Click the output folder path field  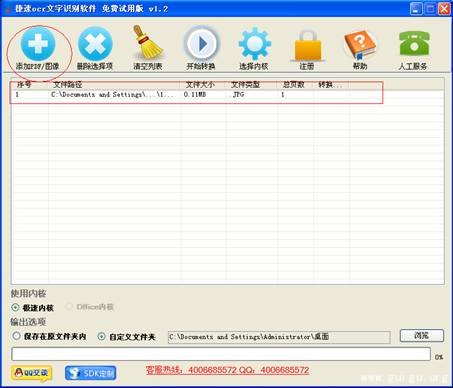point(279,337)
